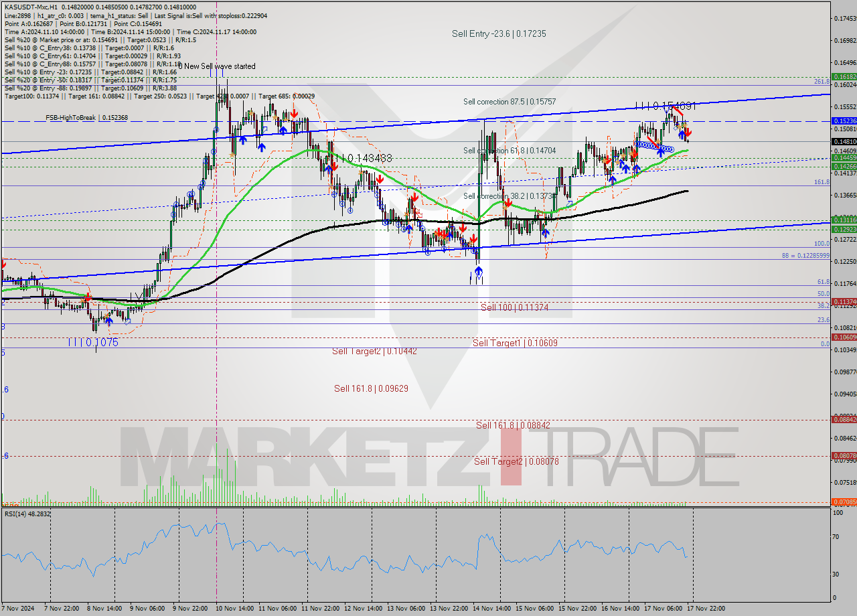Click the '17 Nov 22:00' time axis label
Screen dimensions: 857x616
[708, 608]
